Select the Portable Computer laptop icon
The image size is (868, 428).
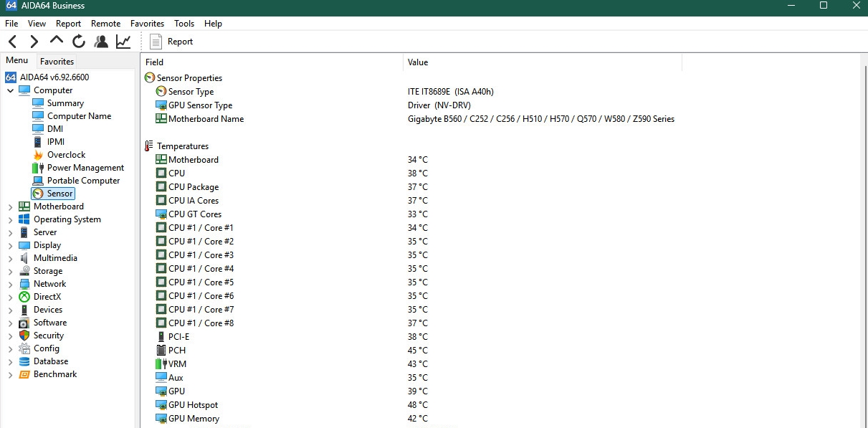coord(38,181)
